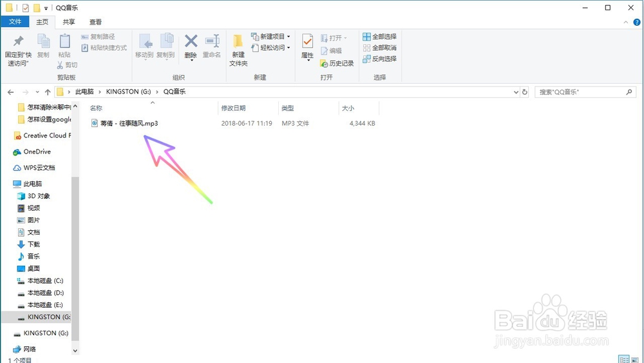Open Local Disk (E:)

point(41,304)
